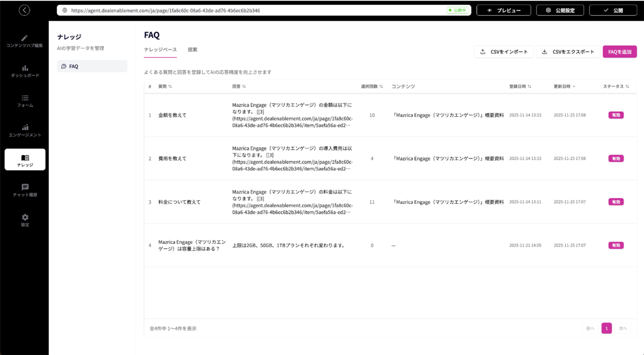Click the back arrow icon at top left
The width and height of the screenshot is (644, 355).
24,10
